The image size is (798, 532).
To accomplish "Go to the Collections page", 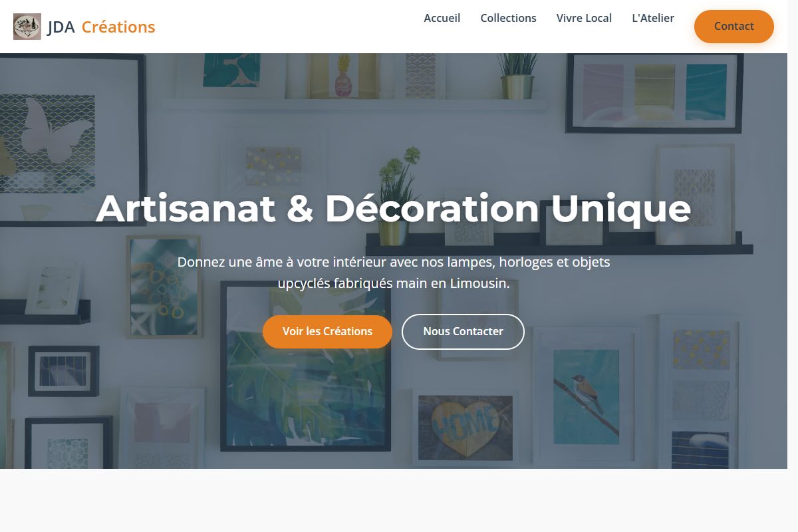I will [x=508, y=18].
